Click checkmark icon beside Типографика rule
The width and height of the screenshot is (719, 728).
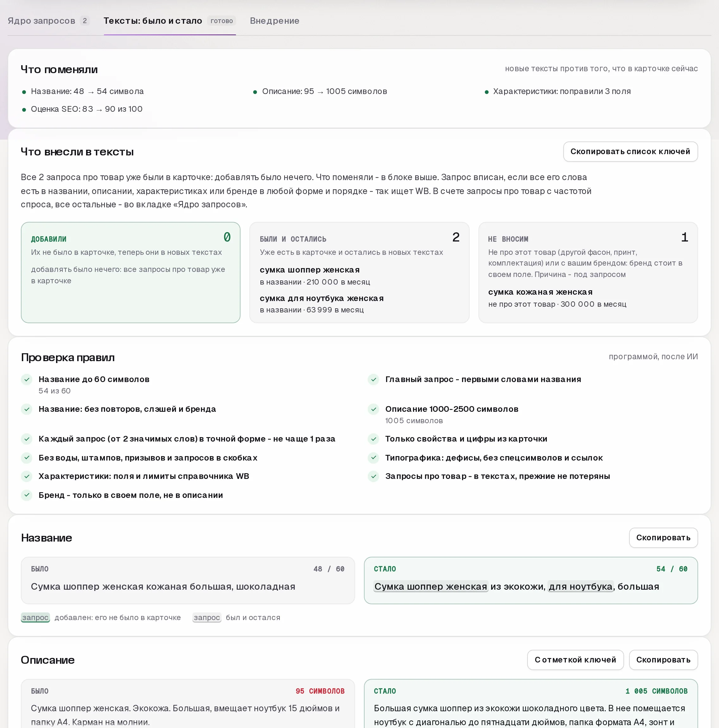pos(373,458)
